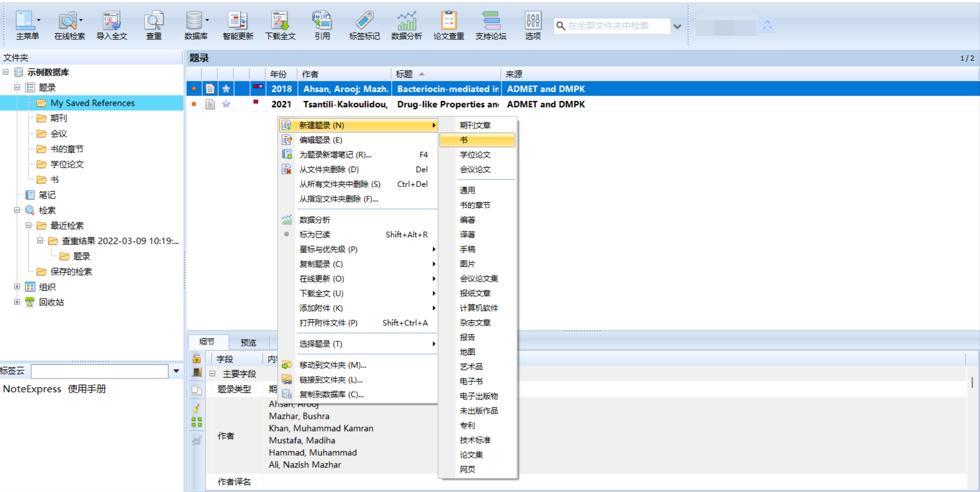Toggle the read-status dot of the 2021 row
This screenshot has width=980, height=492.
tap(194, 104)
